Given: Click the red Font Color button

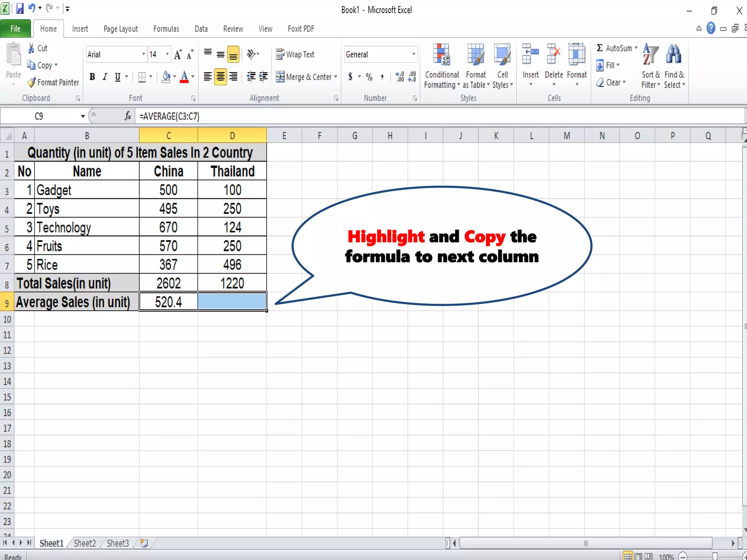Looking at the screenshot, I should [184, 77].
